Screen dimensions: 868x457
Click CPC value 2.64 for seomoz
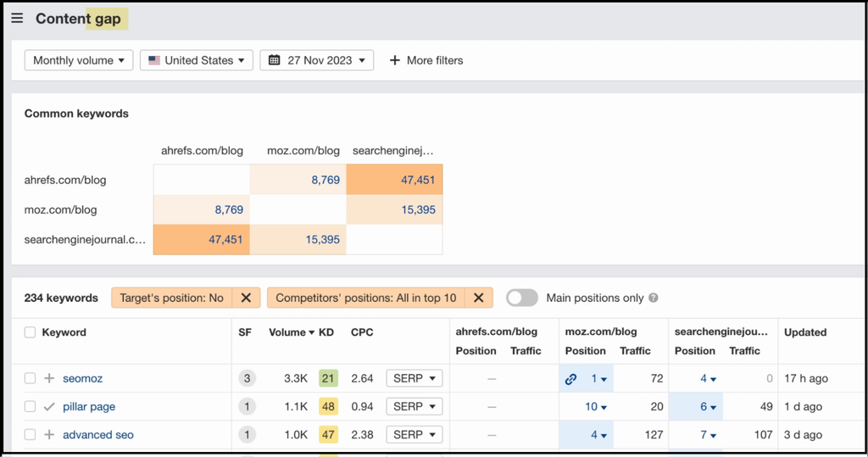362,378
